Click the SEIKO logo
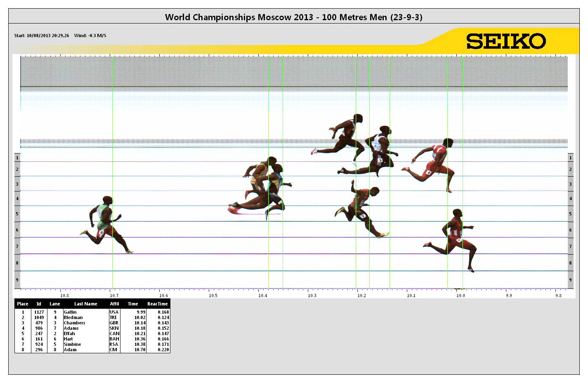This screenshot has height=383, width=588. (x=506, y=41)
